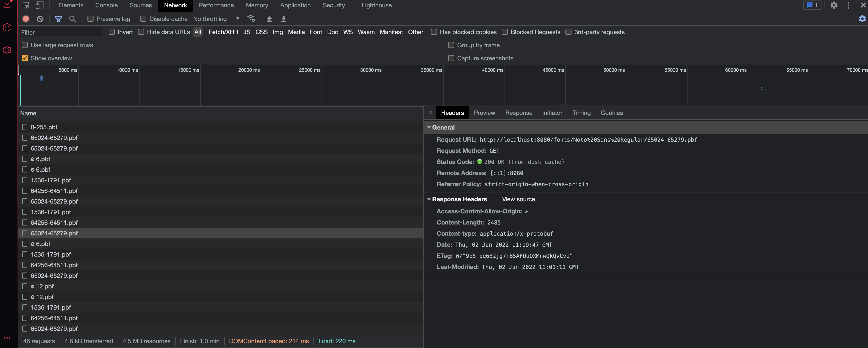Switch to the Console panel tab
Image resolution: width=868 pixels, height=348 pixels.
(106, 5)
